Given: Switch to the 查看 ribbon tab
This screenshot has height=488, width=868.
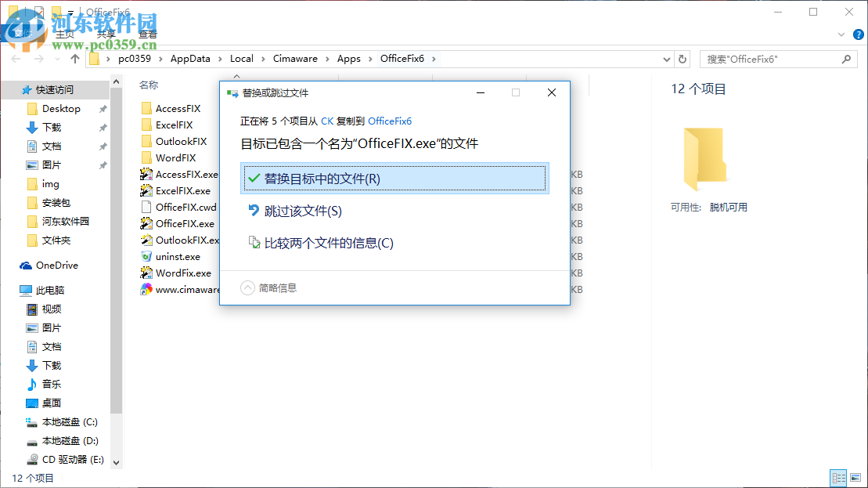Looking at the screenshot, I should click(x=147, y=34).
